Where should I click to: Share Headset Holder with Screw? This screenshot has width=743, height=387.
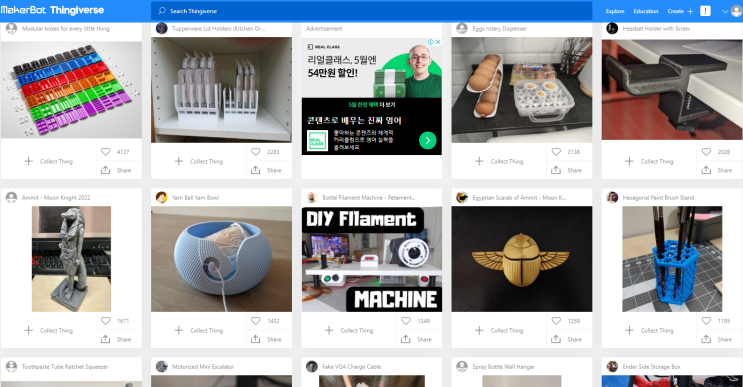point(716,170)
